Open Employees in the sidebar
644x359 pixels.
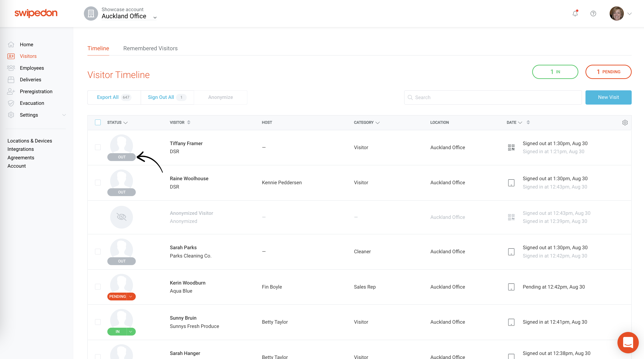tap(32, 68)
